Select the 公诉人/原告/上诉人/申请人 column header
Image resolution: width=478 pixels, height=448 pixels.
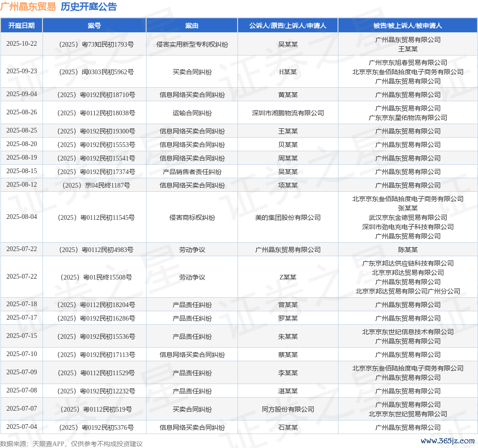pyautogui.click(x=288, y=26)
